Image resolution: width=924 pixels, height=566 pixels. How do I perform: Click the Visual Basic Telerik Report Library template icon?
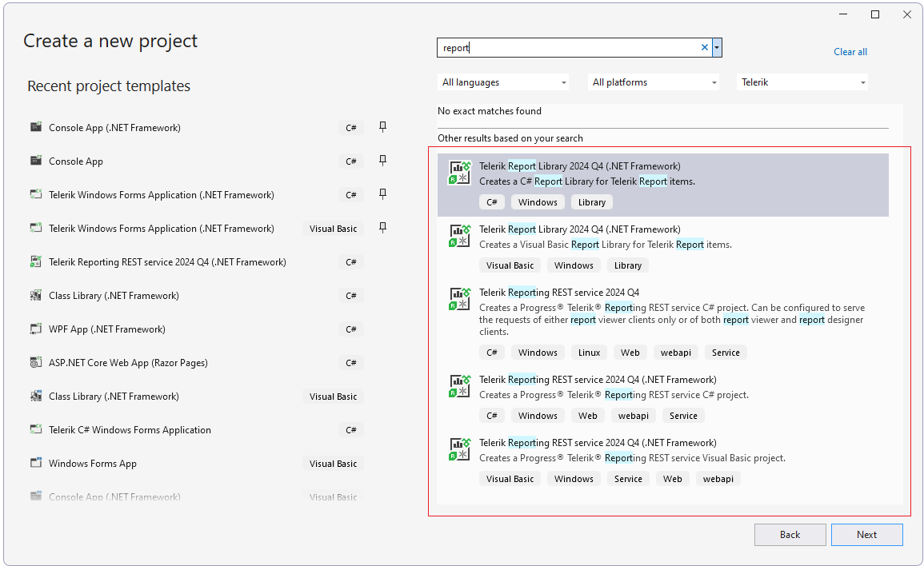click(459, 236)
